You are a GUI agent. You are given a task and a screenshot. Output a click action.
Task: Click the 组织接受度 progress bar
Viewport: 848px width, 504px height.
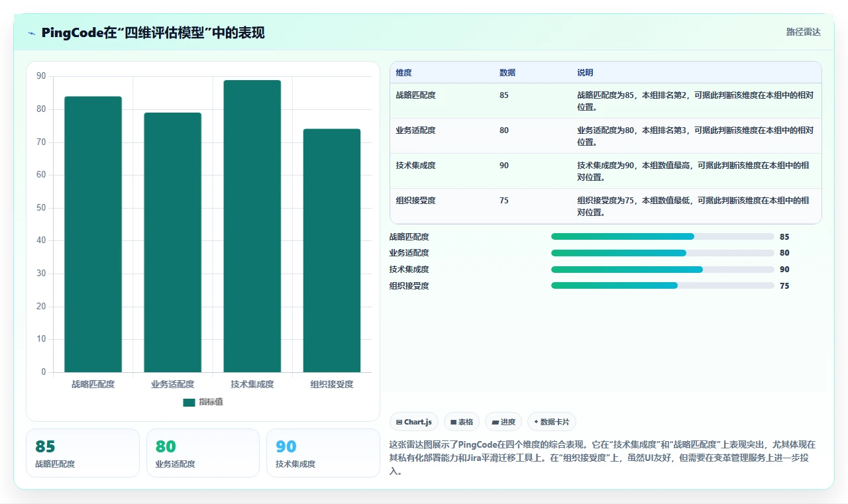point(662,285)
